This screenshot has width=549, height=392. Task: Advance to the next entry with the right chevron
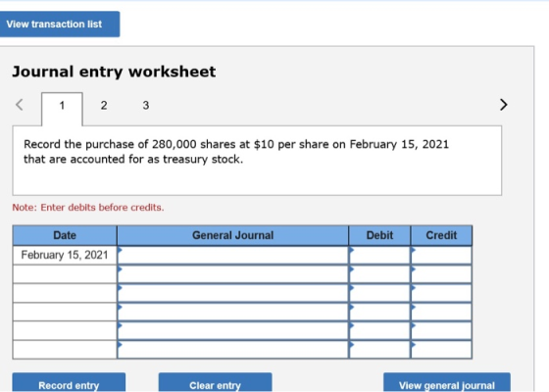[x=504, y=105]
